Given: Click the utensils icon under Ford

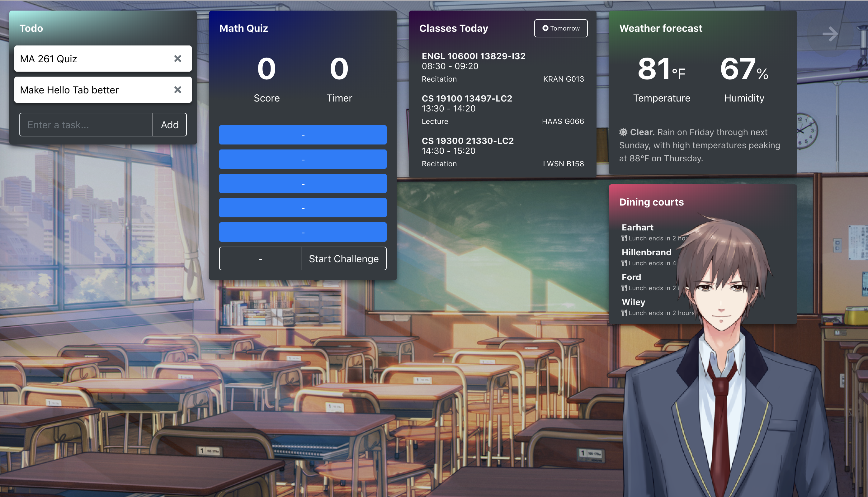Looking at the screenshot, I should tap(624, 288).
